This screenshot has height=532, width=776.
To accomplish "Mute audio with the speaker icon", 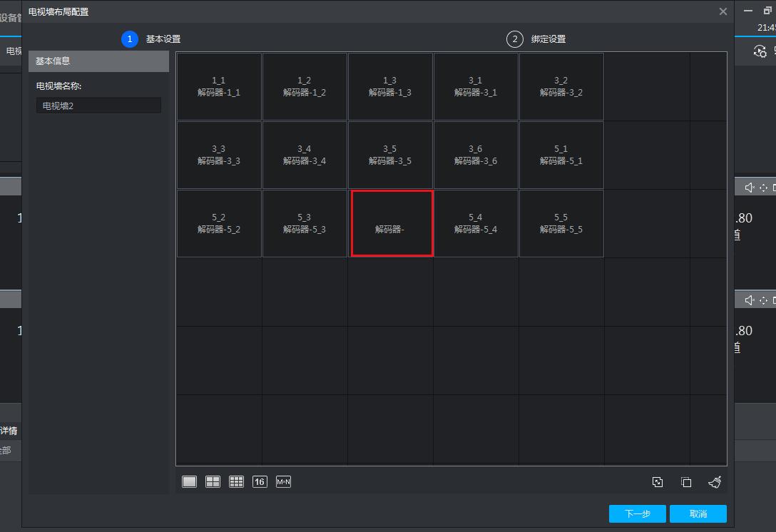I will click(x=747, y=187).
